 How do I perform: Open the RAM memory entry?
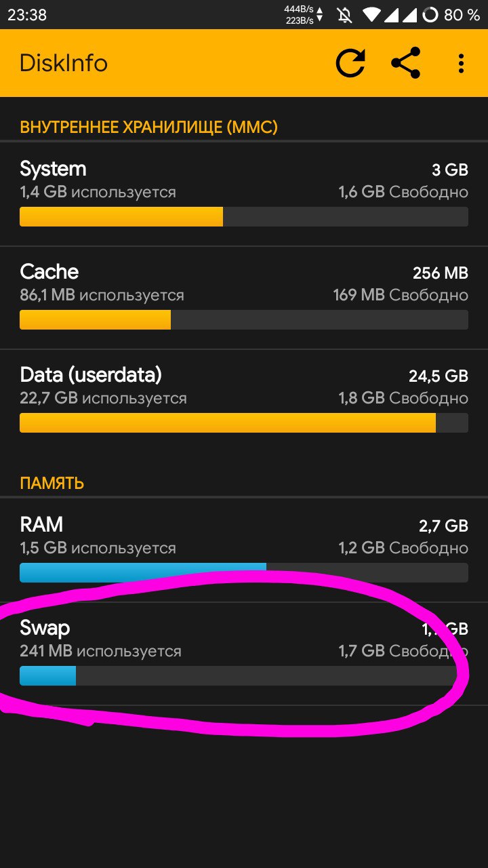[244, 550]
